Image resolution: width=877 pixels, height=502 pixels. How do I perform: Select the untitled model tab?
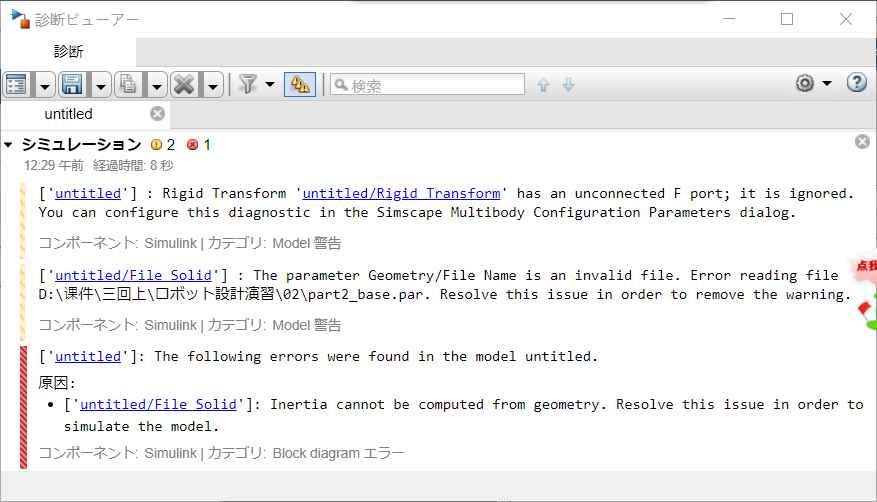tap(68, 114)
